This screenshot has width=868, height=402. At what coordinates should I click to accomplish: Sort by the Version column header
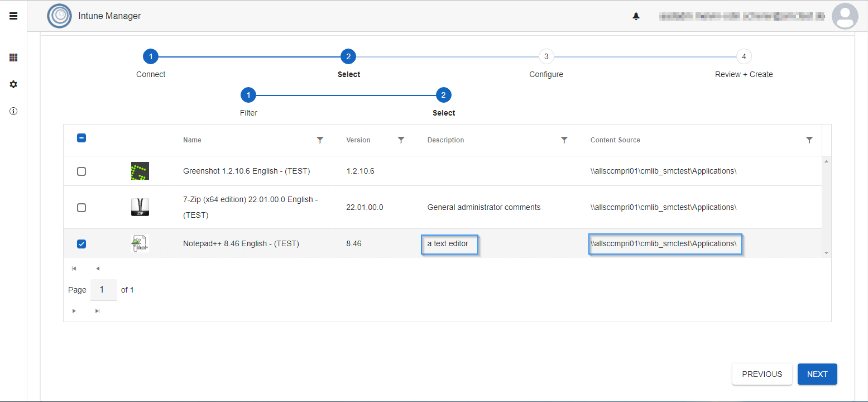(x=358, y=140)
